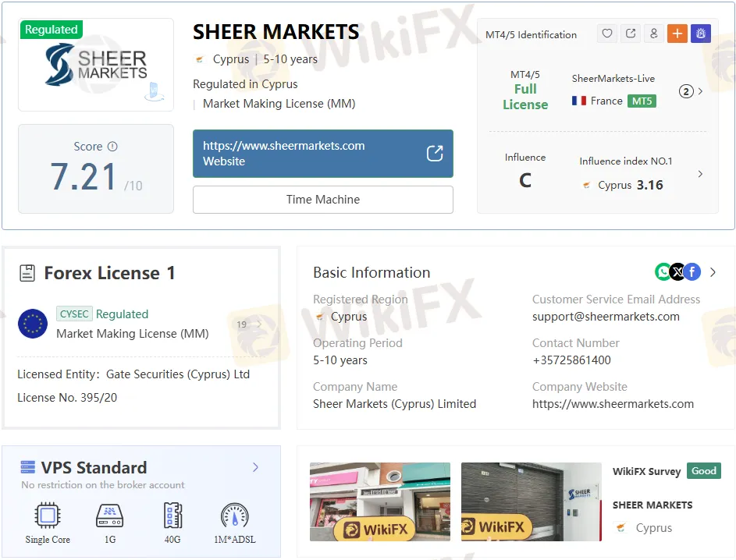736x560 pixels.
Task: Click the Time Machine button
Action: coord(322,200)
